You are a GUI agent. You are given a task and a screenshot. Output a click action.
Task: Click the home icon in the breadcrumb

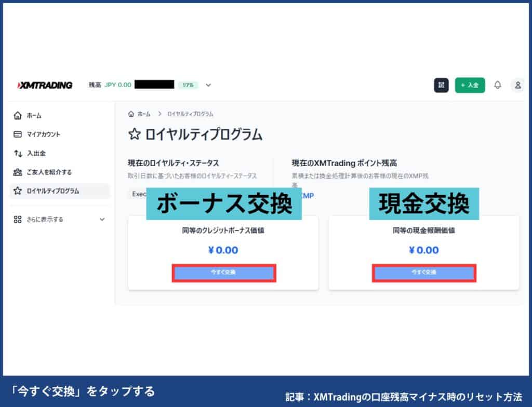coord(131,114)
